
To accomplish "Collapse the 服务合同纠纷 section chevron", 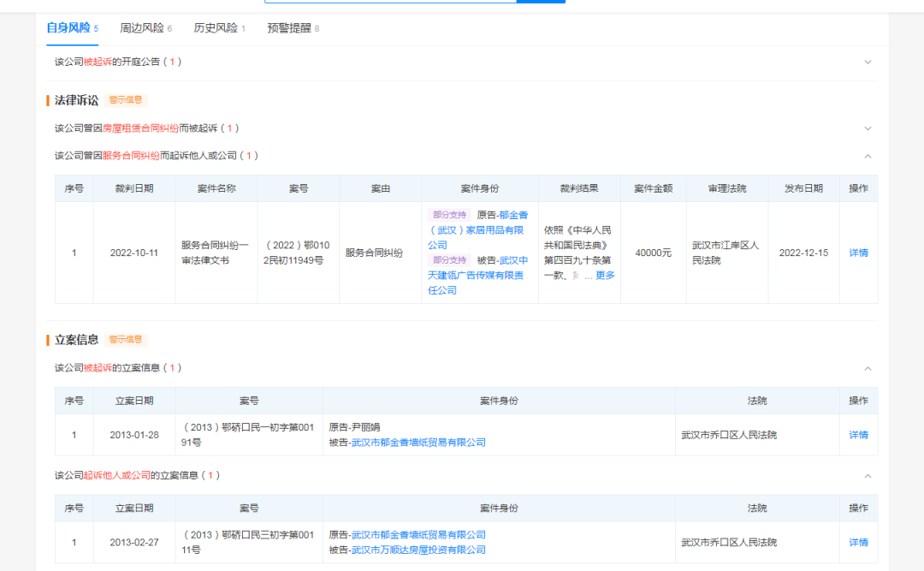I will pyautogui.click(x=868, y=156).
